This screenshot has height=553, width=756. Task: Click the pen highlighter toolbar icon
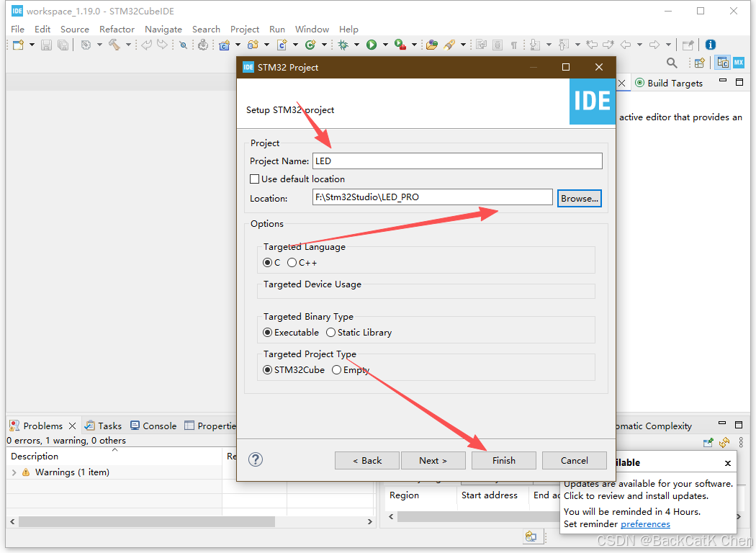[x=449, y=45]
